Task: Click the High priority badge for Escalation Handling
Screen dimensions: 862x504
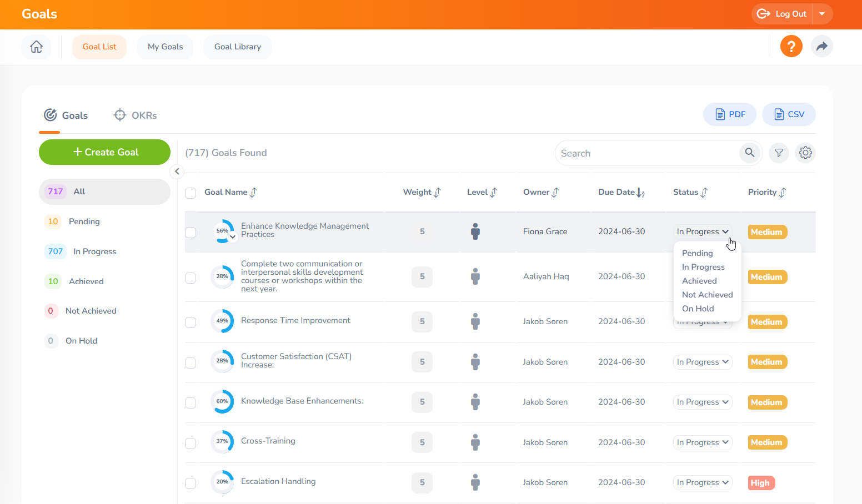Action: 761,483
